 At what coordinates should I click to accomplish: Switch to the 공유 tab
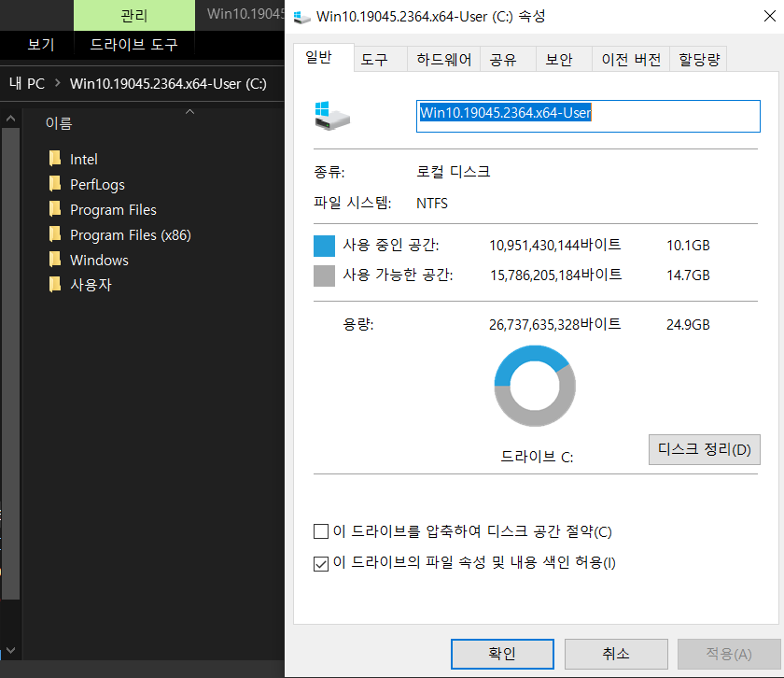508,60
